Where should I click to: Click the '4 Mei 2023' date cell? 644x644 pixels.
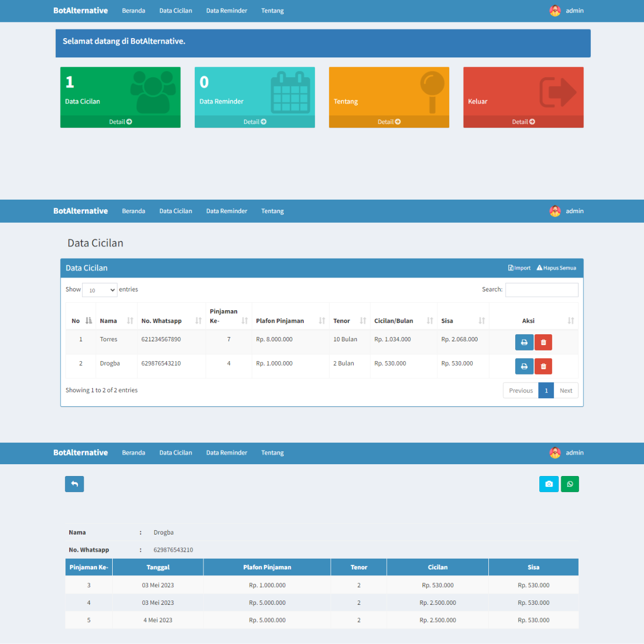coord(158,620)
